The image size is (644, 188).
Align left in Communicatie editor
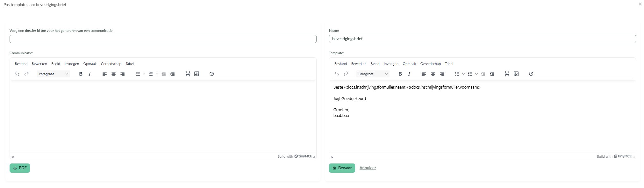[x=104, y=74]
